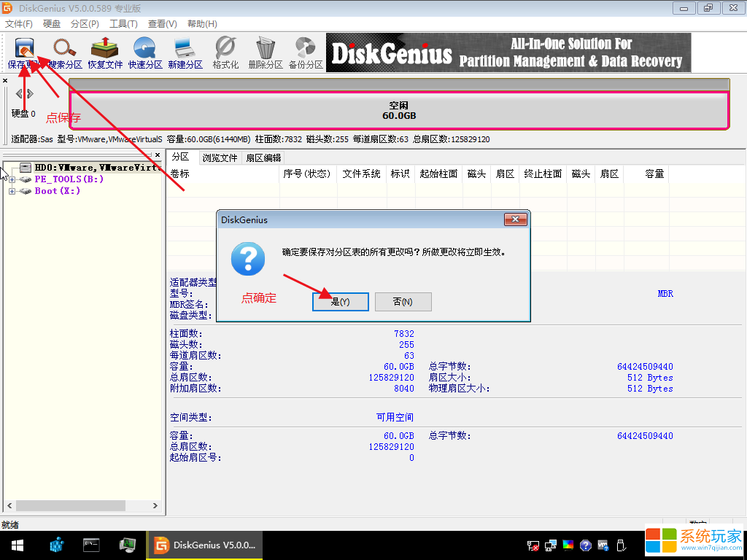Click the 终止柱面 column header
This screenshot has width=747, height=560.
tap(543, 174)
